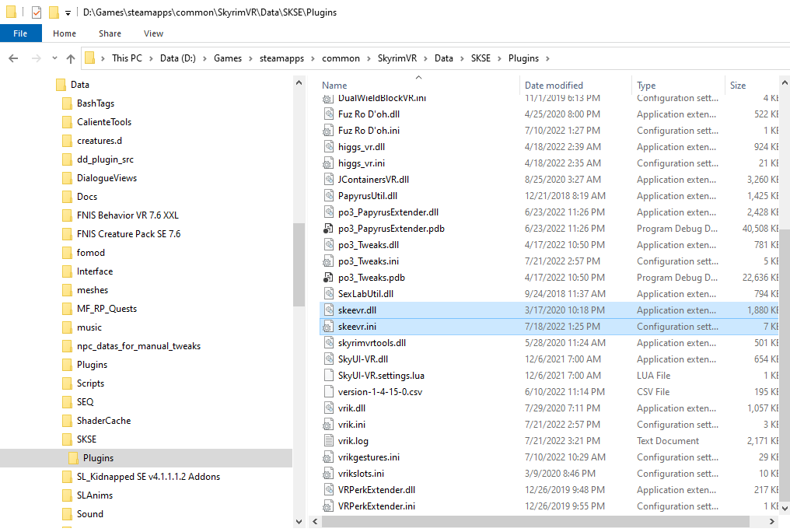Click SkyrimVR in the address breadcrumb

397,58
